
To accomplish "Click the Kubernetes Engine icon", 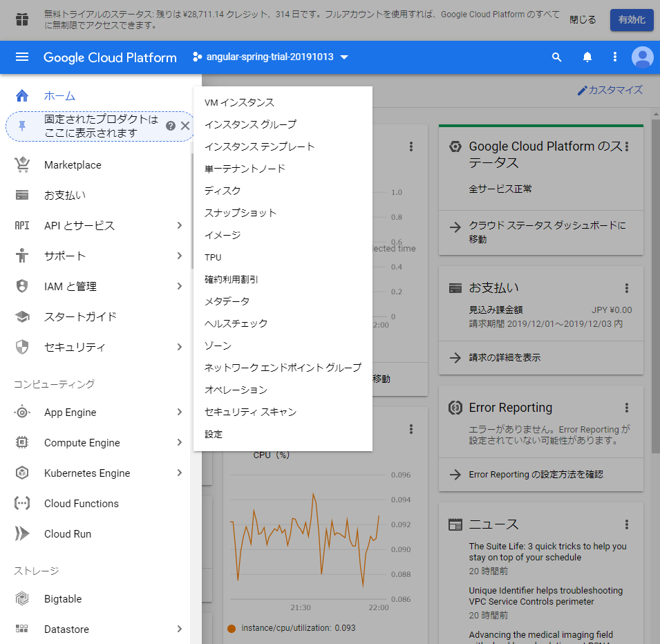I will [22, 473].
